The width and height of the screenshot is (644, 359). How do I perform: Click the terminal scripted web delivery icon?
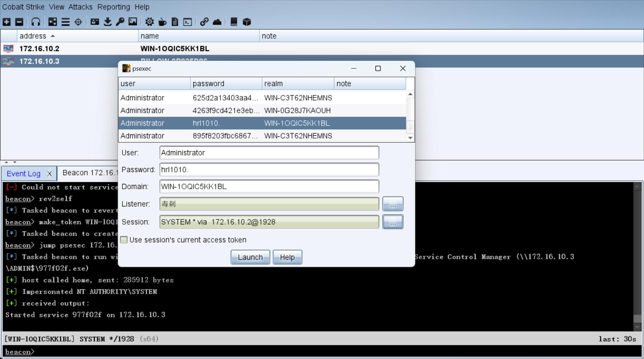coord(188,22)
